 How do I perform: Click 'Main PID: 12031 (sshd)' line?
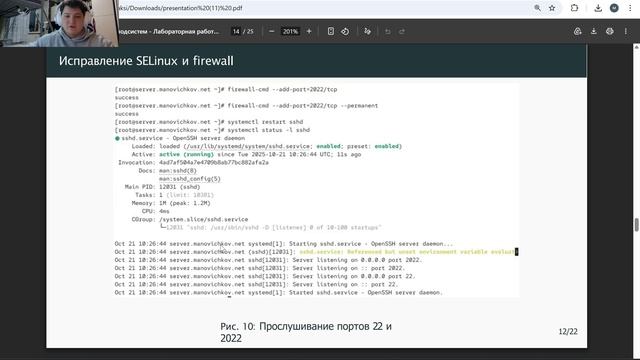click(x=162, y=187)
